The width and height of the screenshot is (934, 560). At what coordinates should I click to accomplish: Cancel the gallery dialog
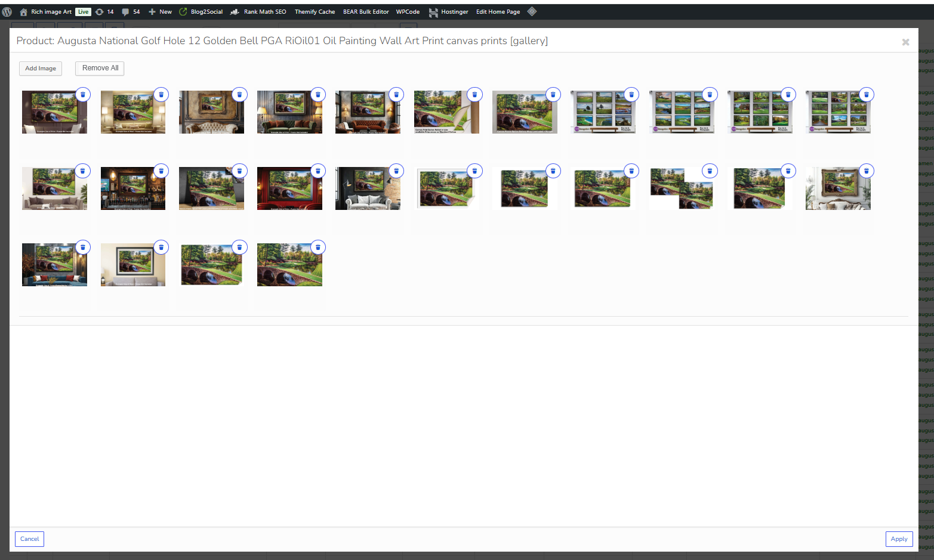pos(30,539)
